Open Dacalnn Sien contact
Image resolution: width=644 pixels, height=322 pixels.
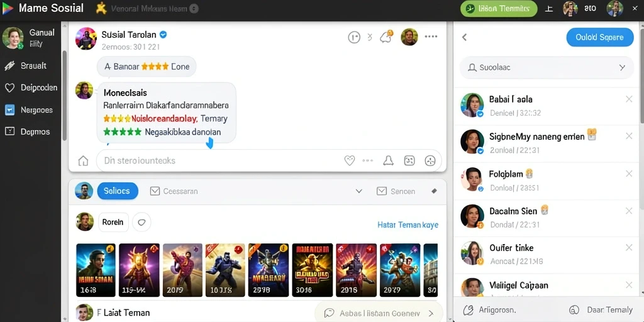(x=547, y=218)
